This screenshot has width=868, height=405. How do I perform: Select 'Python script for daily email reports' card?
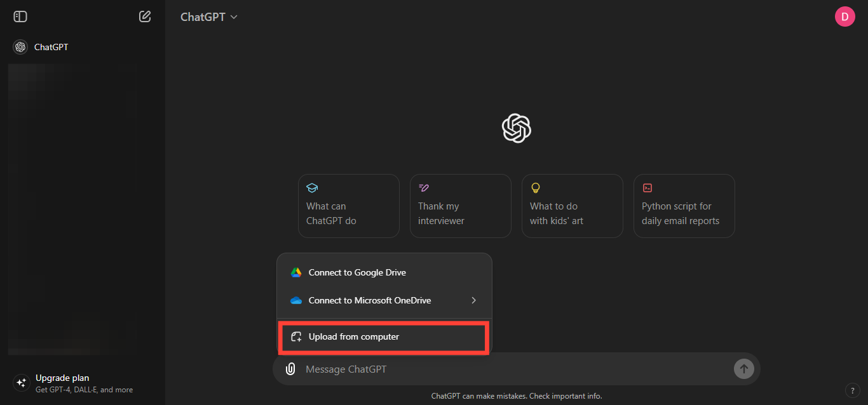(684, 206)
